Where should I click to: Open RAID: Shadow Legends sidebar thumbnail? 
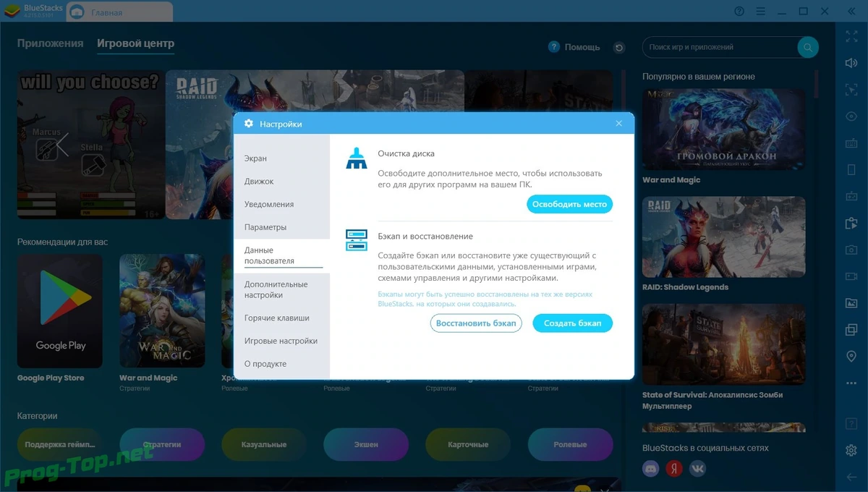(x=723, y=237)
